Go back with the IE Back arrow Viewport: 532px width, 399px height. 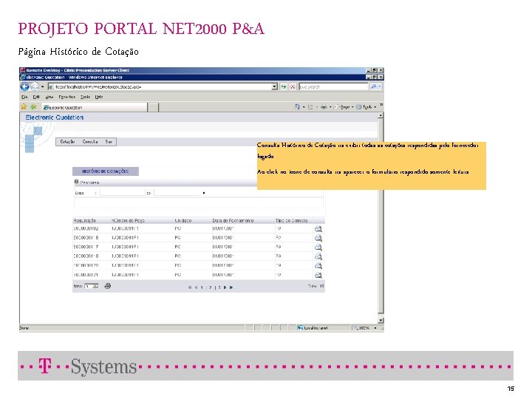25,86
